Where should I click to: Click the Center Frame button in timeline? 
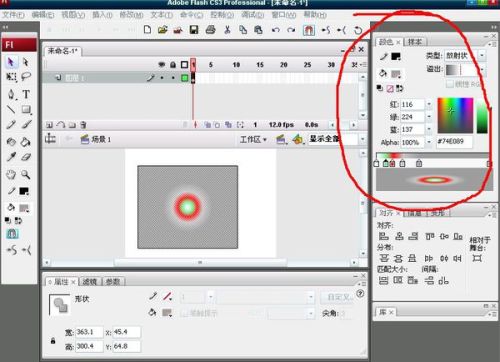[195, 125]
